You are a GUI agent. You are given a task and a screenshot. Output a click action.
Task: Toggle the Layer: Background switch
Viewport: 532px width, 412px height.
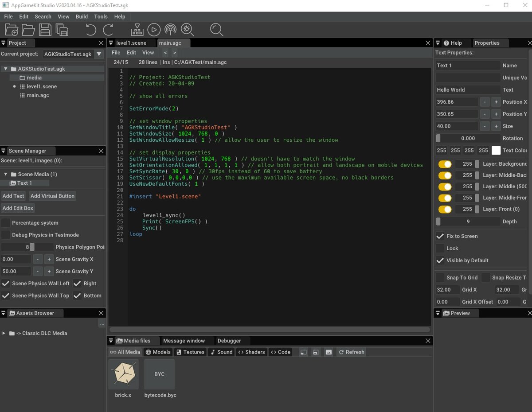[x=445, y=164]
